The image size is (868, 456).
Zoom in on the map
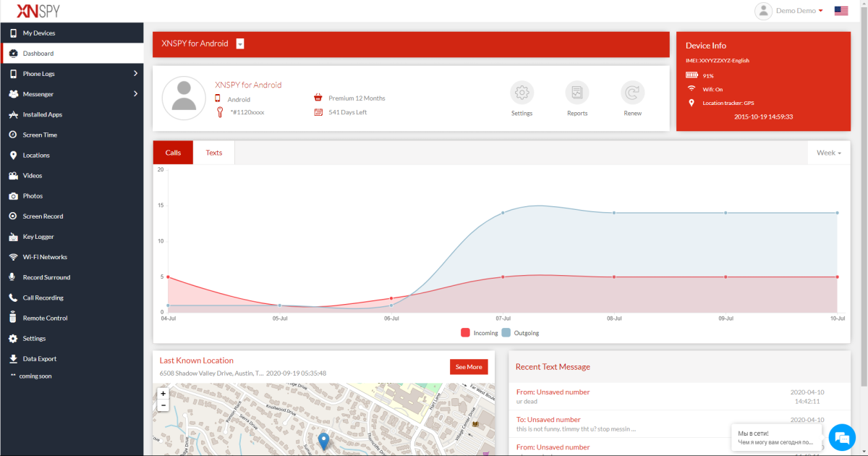pyautogui.click(x=163, y=394)
